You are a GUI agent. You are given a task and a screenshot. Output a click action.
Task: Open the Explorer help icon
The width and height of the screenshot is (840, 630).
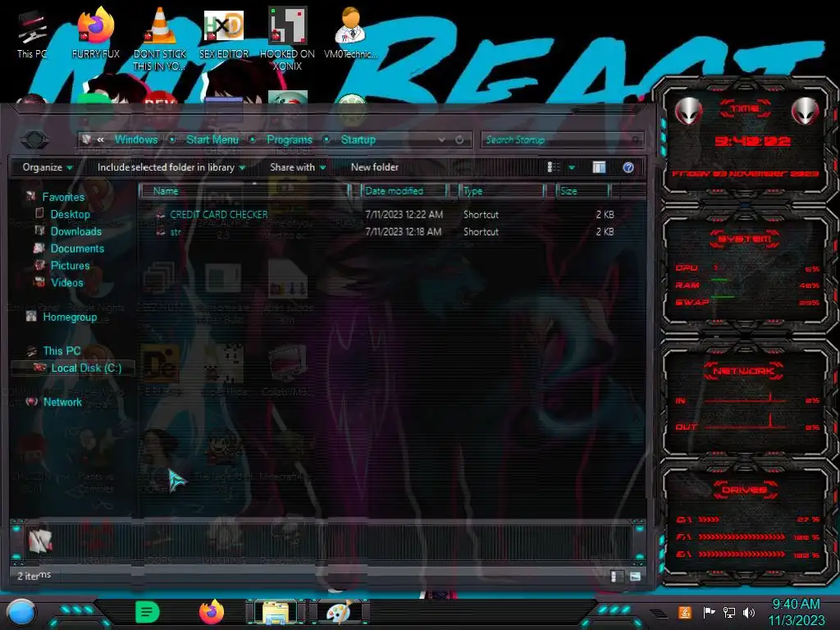tap(628, 167)
